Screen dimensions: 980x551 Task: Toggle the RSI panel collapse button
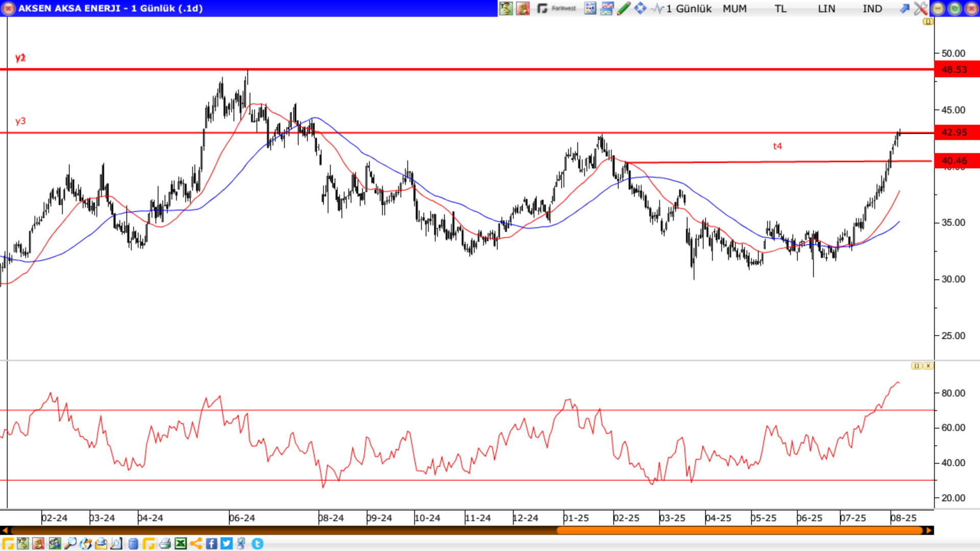click(x=917, y=366)
